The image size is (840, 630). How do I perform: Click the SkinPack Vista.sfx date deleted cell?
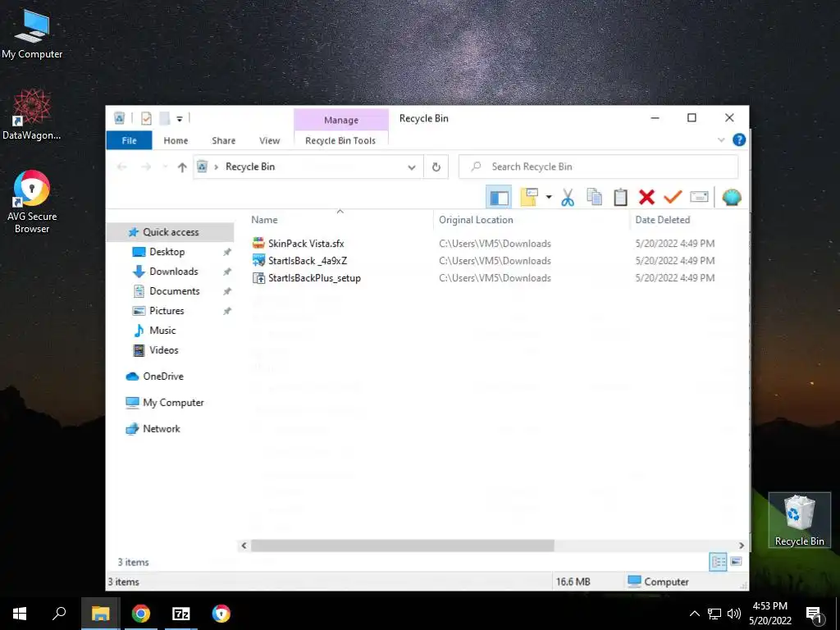(674, 243)
